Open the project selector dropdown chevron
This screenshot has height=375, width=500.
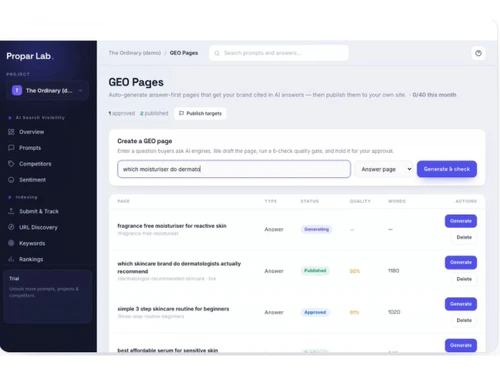[80, 90]
